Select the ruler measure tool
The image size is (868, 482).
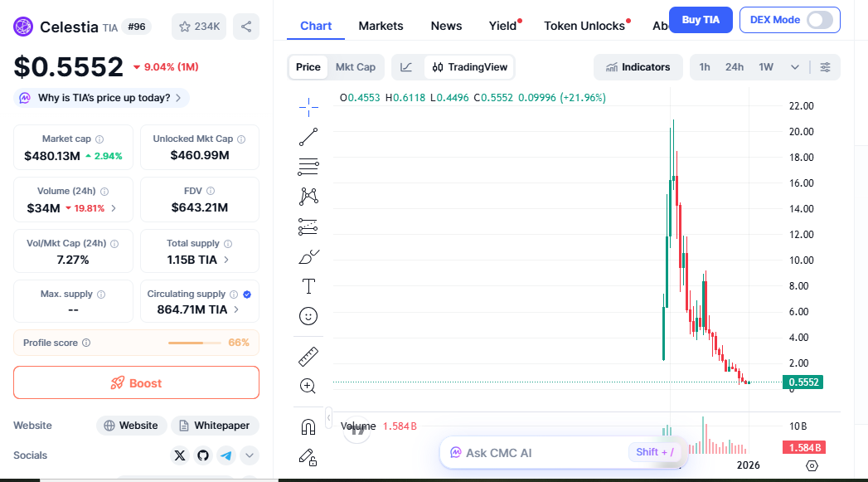308,357
